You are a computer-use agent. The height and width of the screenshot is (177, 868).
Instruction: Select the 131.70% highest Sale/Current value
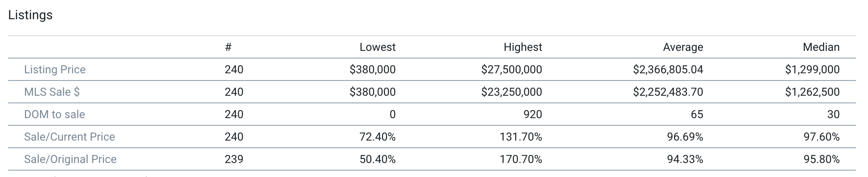tap(521, 137)
